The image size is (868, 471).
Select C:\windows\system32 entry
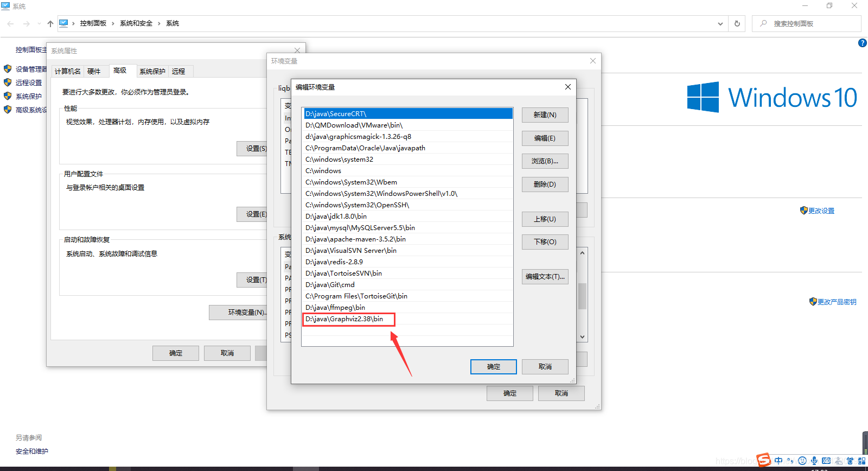point(408,160)
